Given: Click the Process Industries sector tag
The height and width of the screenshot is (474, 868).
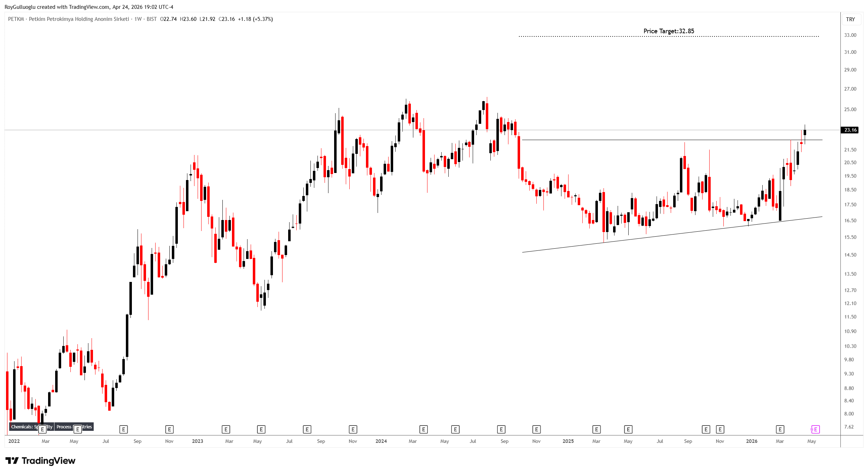Looking at the screenshot, I should [x=64, y=427].
